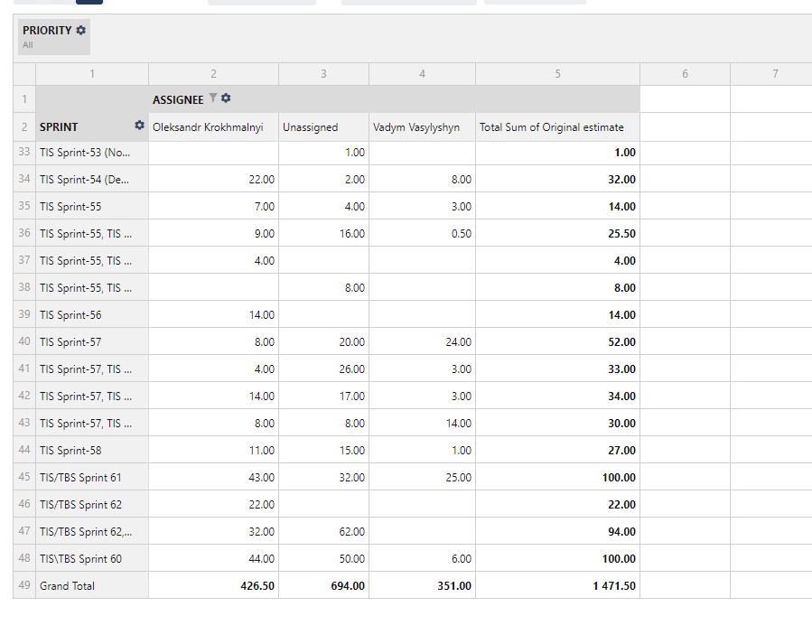Image resolution: width=812 pixels, height=644 pixels.
Task: Select column number 2 header
Action: pos(213,74)
